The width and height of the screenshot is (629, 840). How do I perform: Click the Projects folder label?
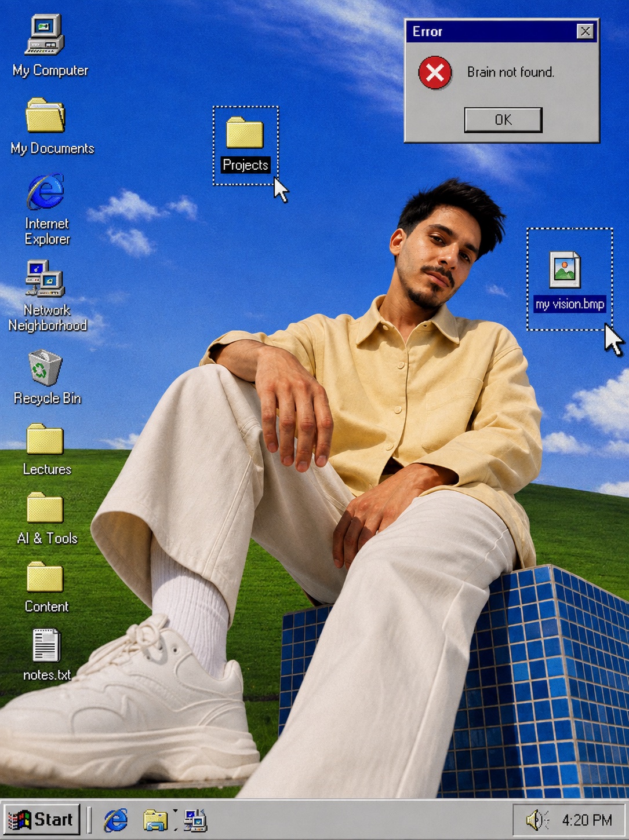click(x=246, y=165)
